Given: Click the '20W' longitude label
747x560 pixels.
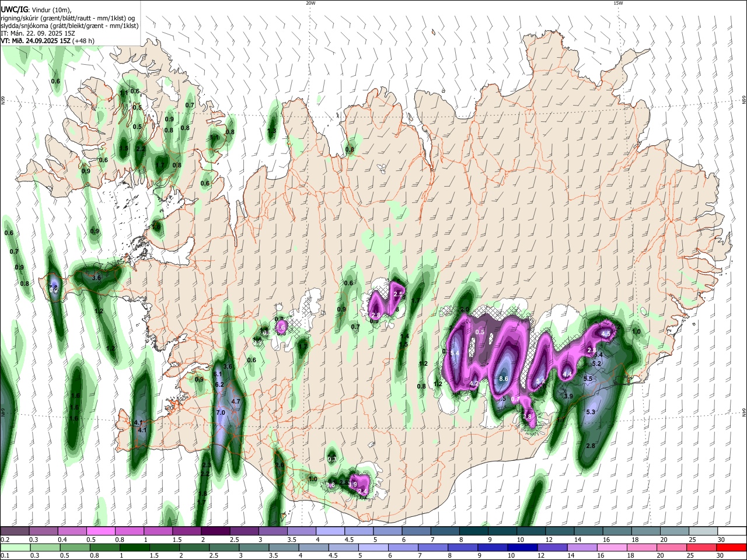Looking at the screenshot, I should pyautogui.click(x=310, y=3).
